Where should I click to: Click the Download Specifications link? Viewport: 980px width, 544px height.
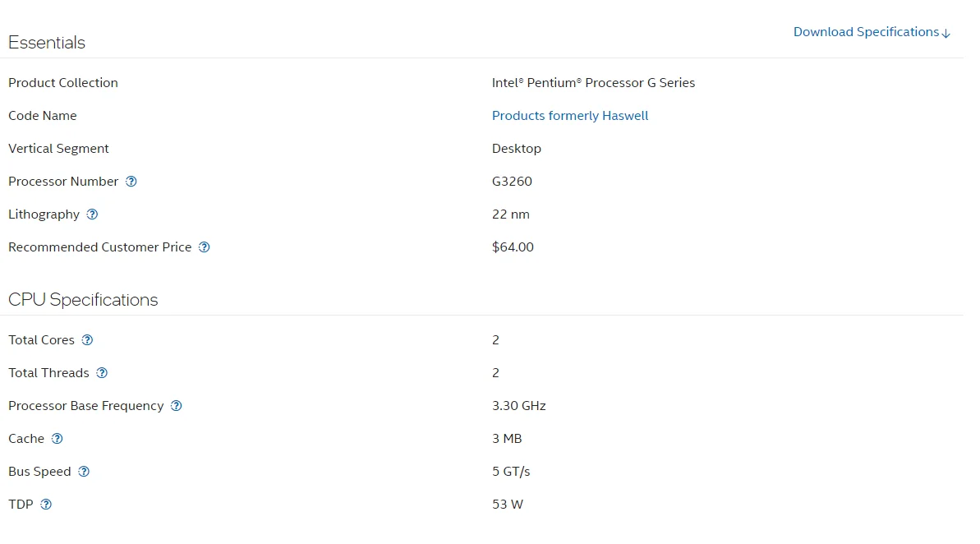coord(871,32)
